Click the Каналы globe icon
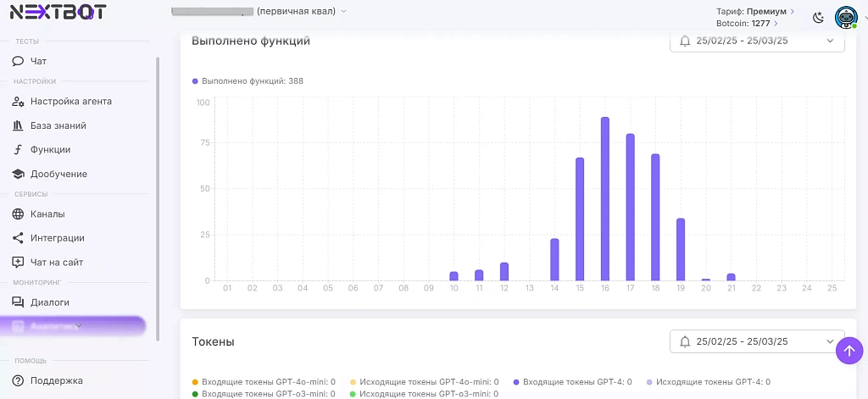 click(x=18, y=214)
